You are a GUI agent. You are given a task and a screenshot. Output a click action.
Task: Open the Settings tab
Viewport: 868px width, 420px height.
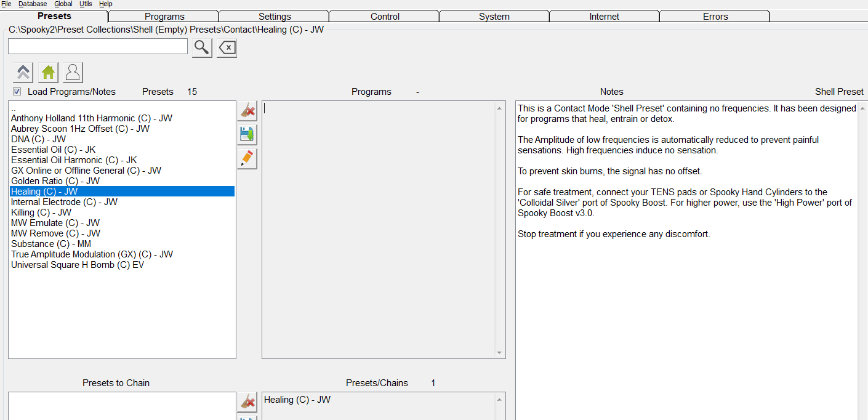coord(275,17)
